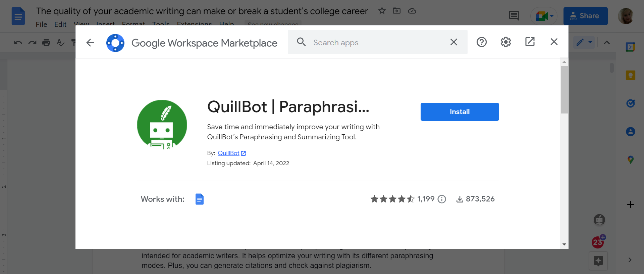Click the red badge showing 23
Image resolution: width=644 pixels, height=274 pixels.
pyautogui.click(x=598, y=242)
